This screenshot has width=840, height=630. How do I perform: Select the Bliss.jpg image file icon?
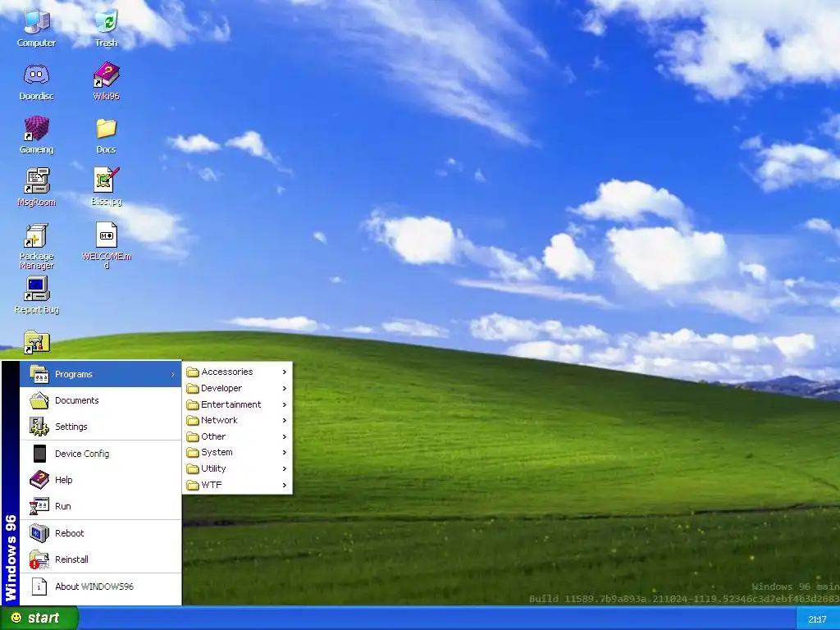click(106, 180)
